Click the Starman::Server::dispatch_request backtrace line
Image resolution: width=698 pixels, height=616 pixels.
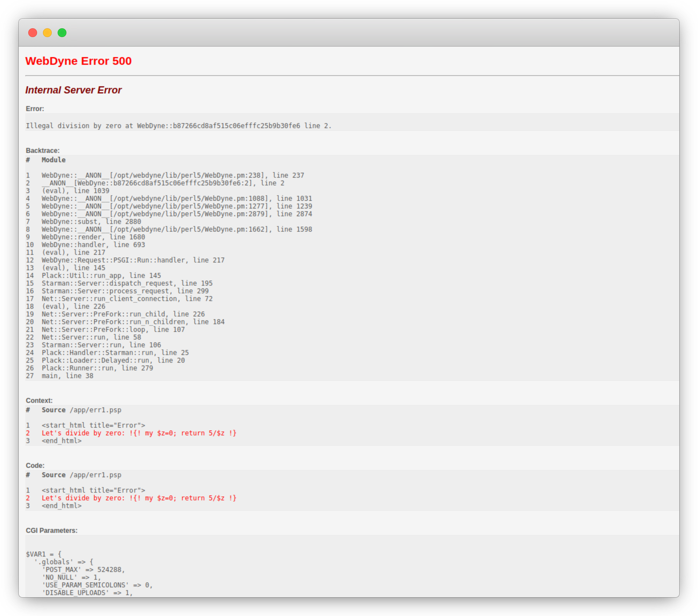[x=127, y=283]
